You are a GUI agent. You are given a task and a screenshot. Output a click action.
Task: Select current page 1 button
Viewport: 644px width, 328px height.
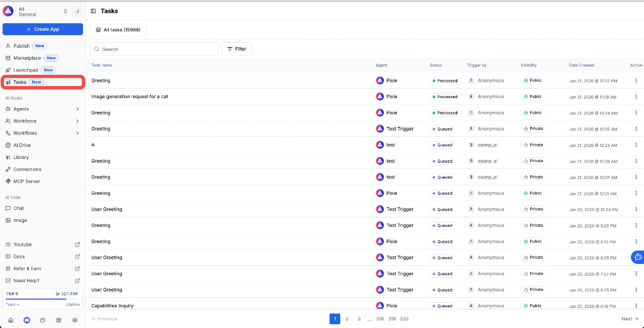(335, 319)
